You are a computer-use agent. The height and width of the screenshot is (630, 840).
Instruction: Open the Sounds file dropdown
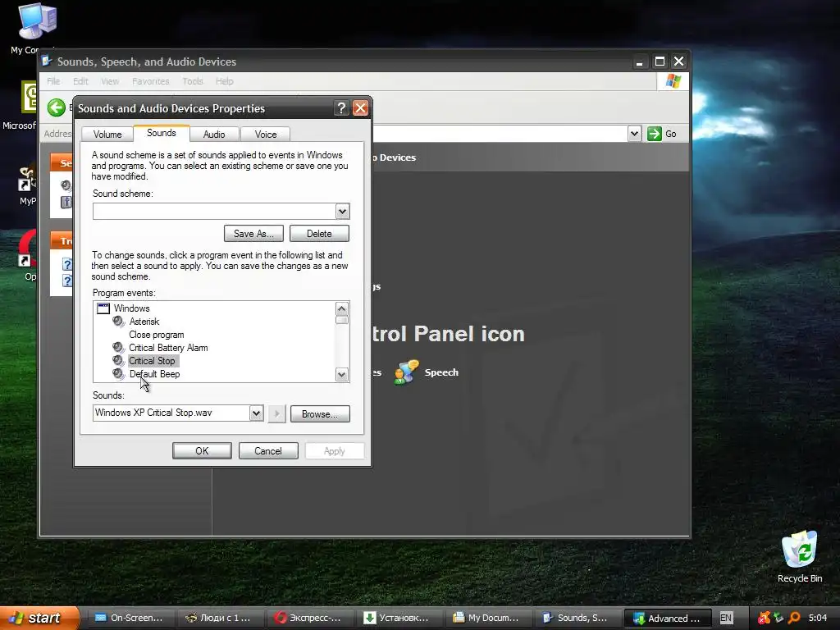(x=256, y=413)
